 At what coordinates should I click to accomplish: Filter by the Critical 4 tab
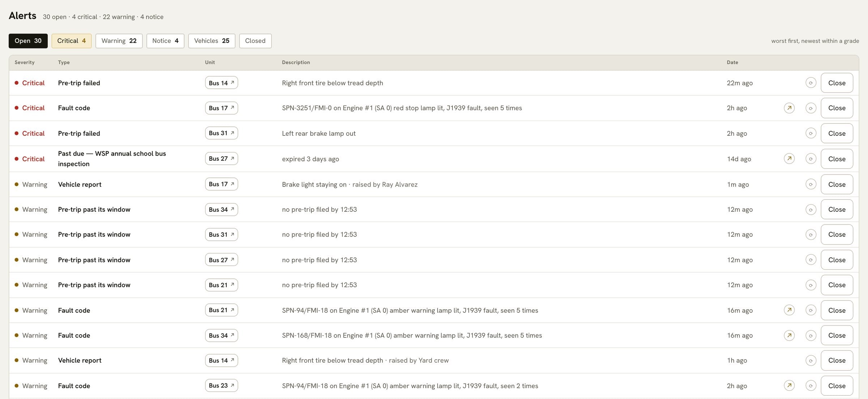tap(71, 41)
